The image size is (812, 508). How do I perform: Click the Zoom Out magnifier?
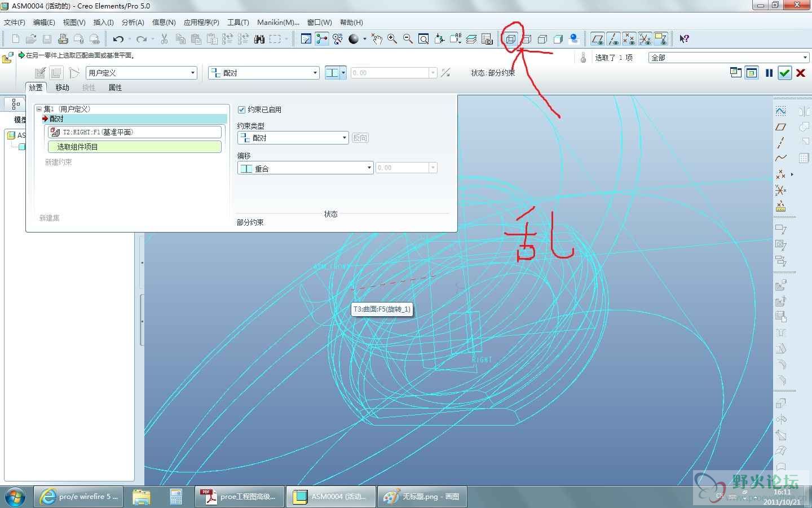pos(408,39)
